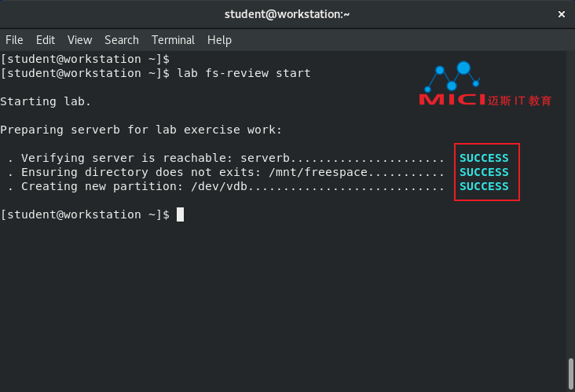Image resolution: width=575 pixels, height=392 pixels.
Task: Open the File menu
Action: pos(14,40)
